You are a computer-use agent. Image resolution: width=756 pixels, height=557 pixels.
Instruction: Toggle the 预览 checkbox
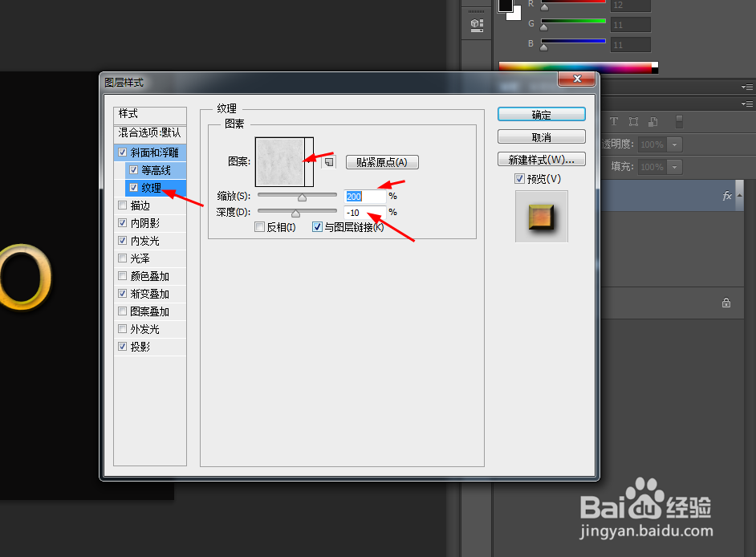521,178
